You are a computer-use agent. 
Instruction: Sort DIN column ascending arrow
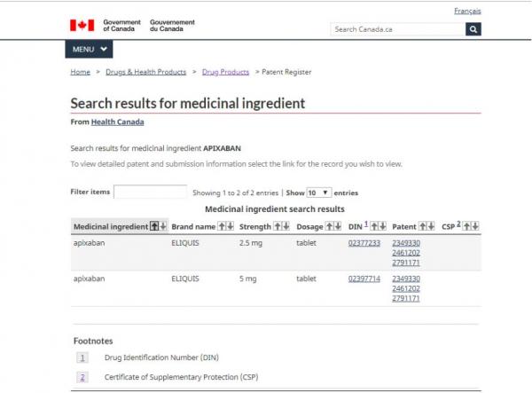click(374, 226)
